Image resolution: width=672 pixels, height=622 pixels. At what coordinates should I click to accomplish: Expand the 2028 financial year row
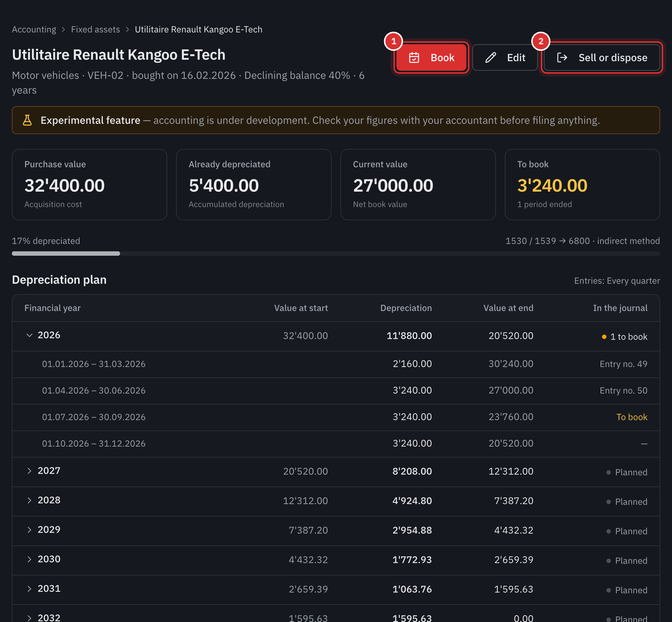tap(29, 500)
